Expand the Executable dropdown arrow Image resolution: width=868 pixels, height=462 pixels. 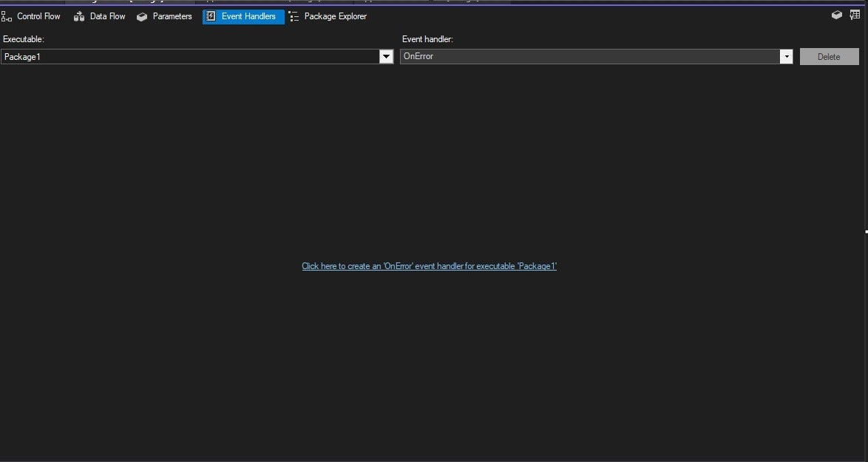(x=386, y=56)
